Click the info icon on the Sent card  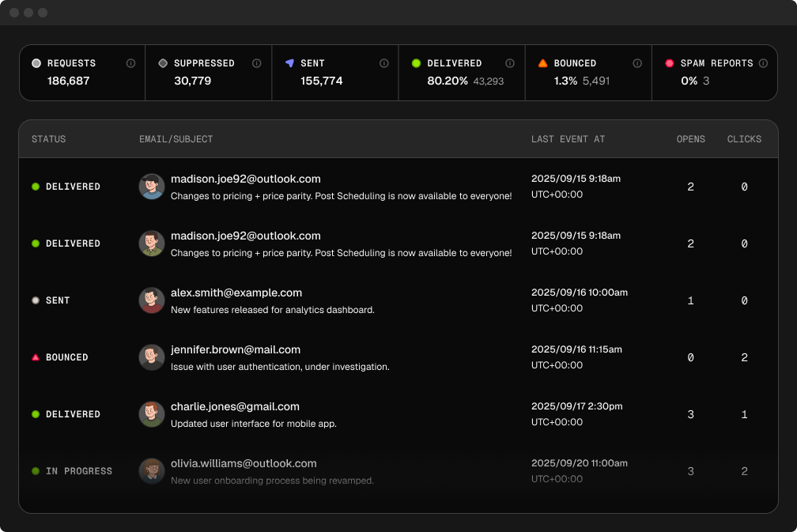[x=383, y=63]
